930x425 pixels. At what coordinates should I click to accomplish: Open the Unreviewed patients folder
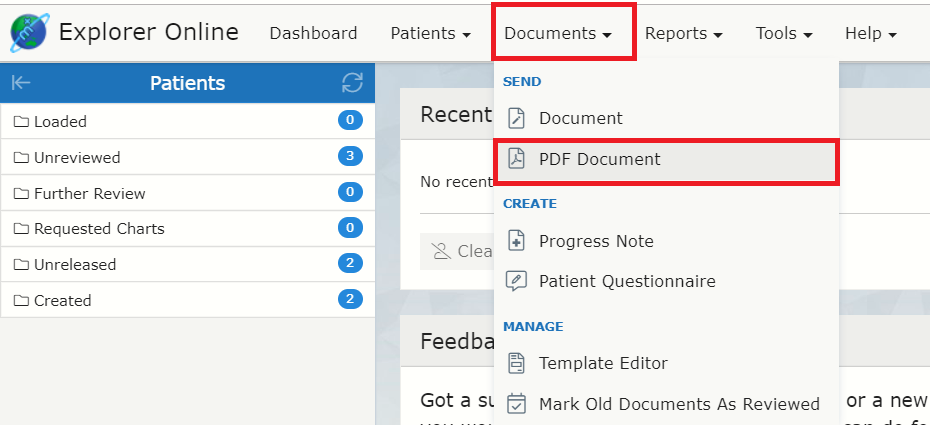tap(187, 157)
